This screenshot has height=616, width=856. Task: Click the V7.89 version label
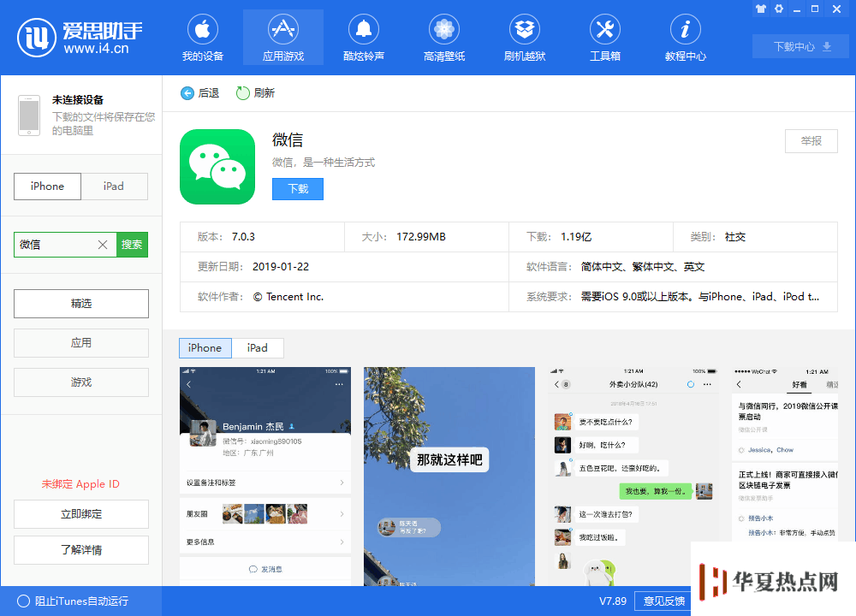click(x=613, y=601)
